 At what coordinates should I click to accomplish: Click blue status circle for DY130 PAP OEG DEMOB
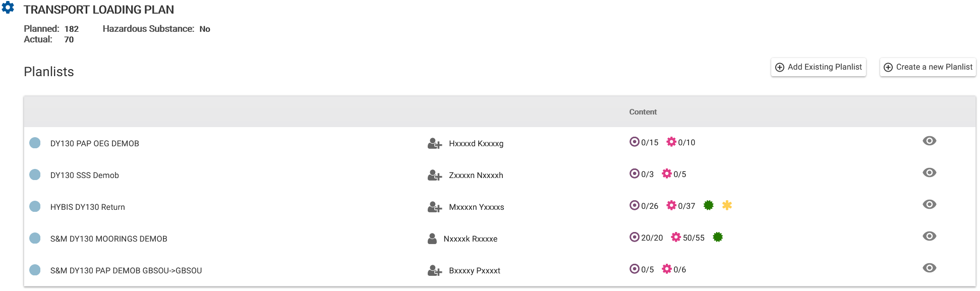tap(35, 143)
